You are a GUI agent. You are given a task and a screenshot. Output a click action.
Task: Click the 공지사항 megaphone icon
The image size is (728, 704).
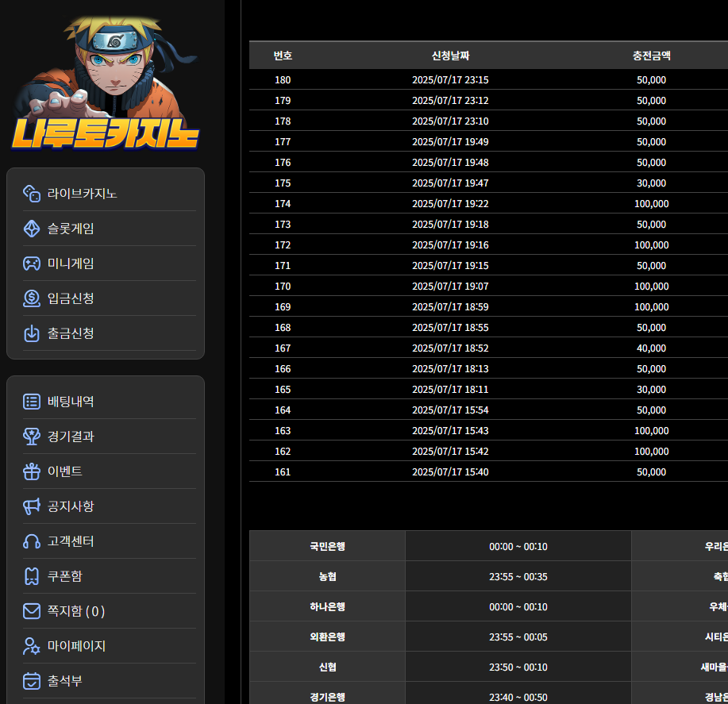[32, 506]
